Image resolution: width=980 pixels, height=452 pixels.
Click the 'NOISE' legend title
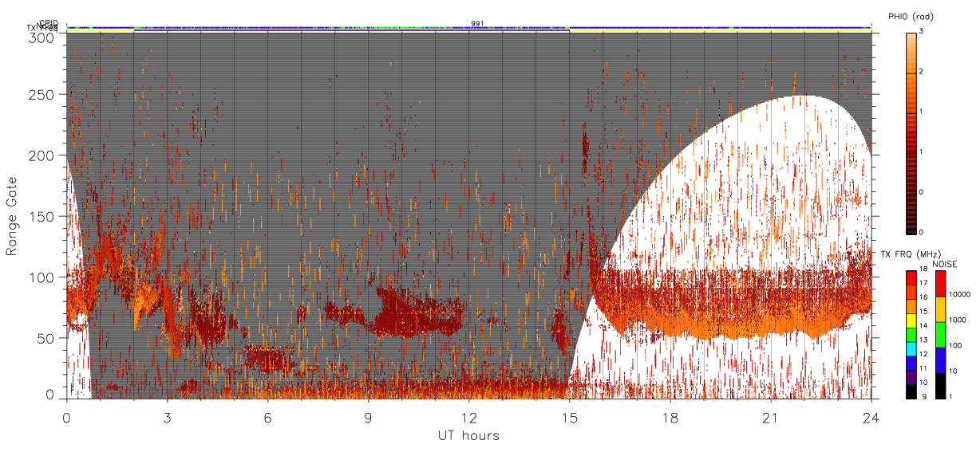945,264
